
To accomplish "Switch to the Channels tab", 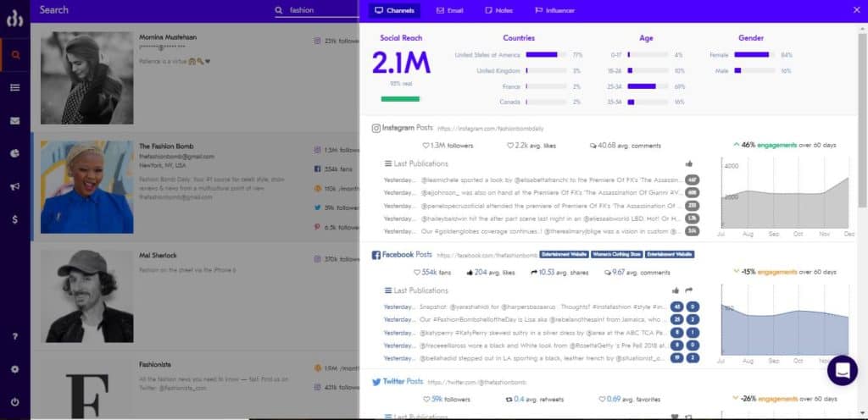I will tap(395, 10).
